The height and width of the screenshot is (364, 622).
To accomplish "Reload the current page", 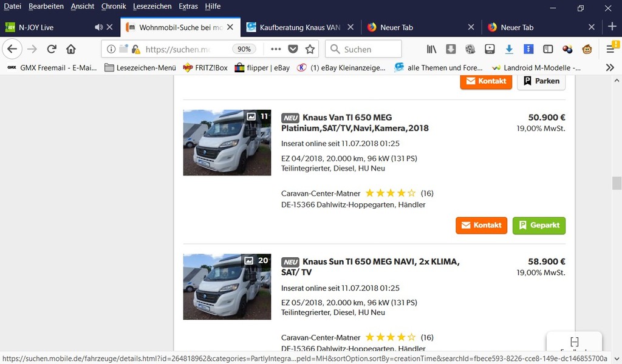I will [x=52, y=49].
